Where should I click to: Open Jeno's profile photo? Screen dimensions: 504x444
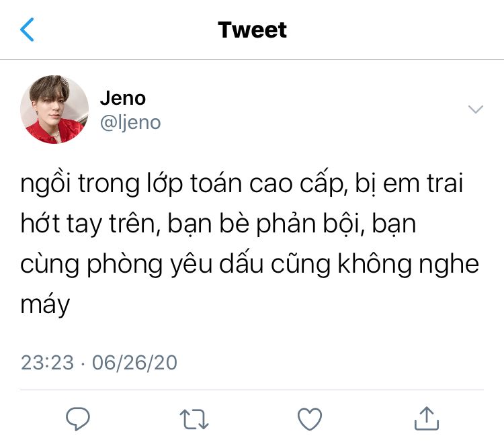click(x=54, y=109)
